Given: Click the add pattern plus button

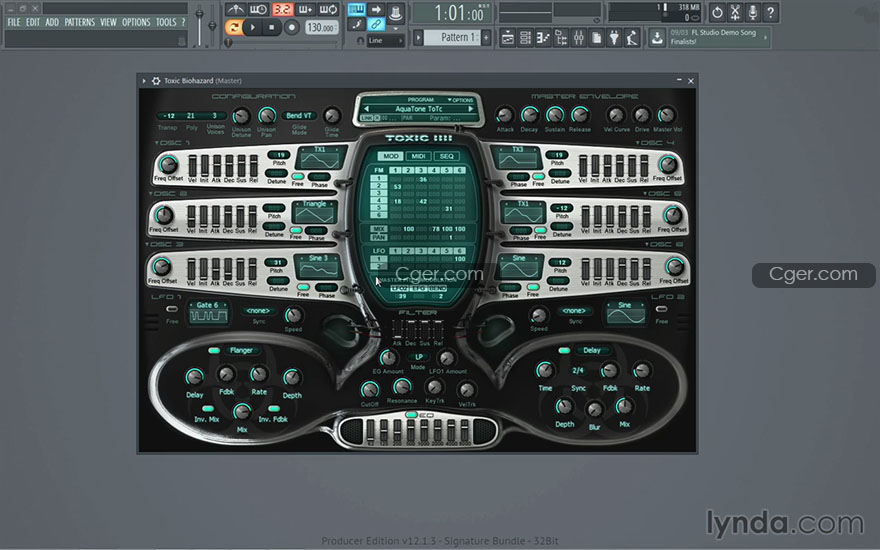Looking at the screenshot, I should (x=486, y=38).
